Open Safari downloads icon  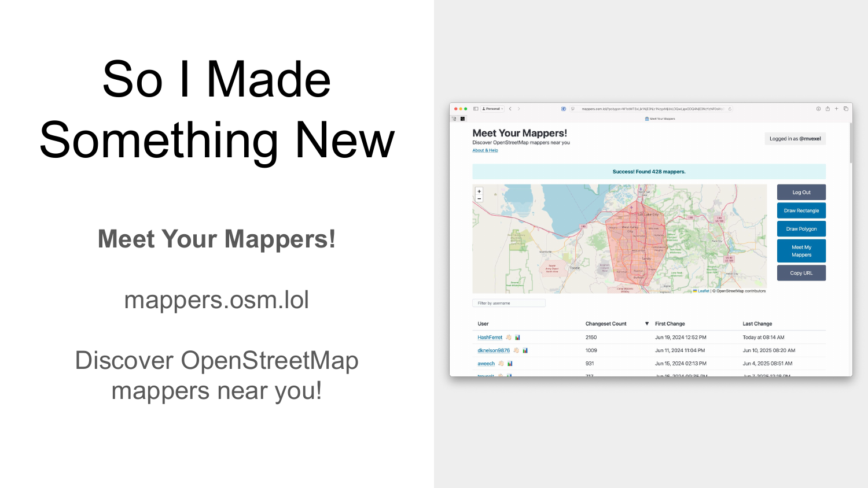tap(818, 109)
